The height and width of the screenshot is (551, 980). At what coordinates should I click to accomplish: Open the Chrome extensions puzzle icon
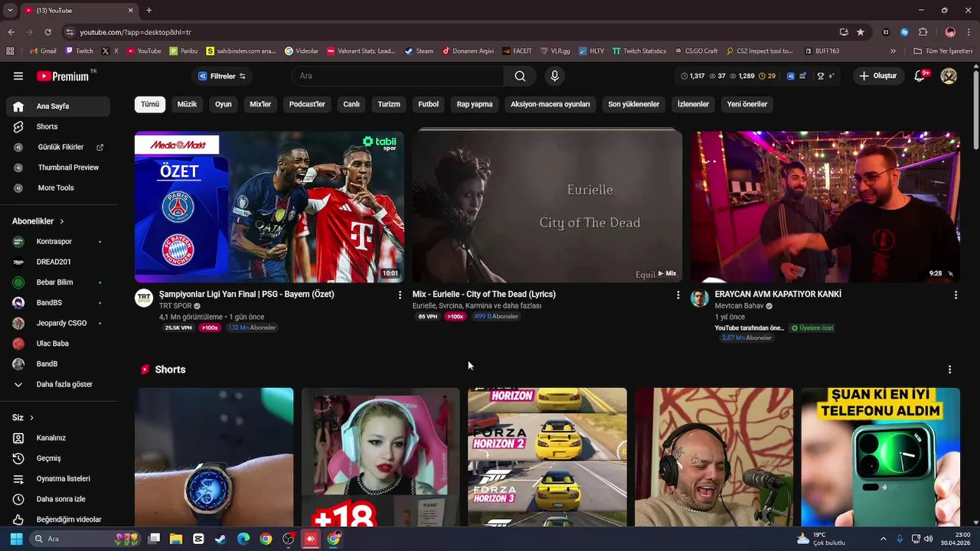click(x=923, y=32)
